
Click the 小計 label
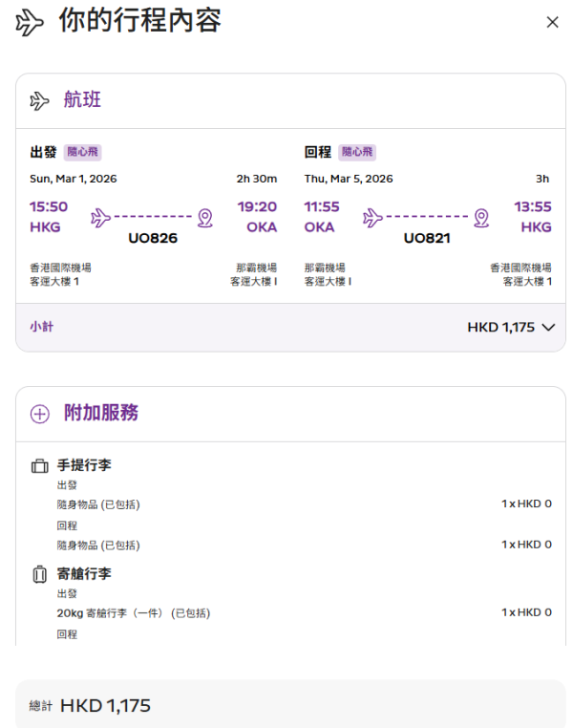(42, 327)
